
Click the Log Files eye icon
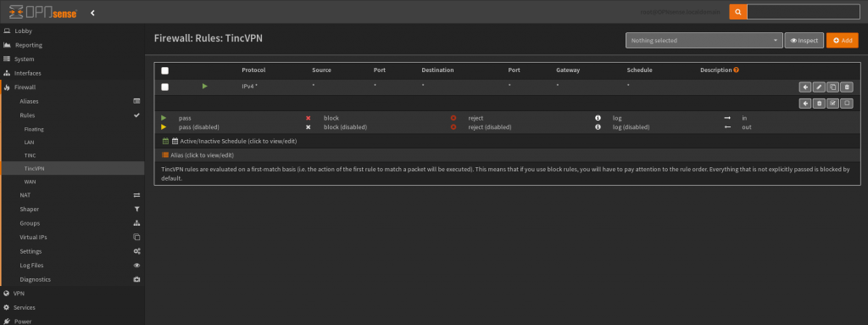coord(136,266)
